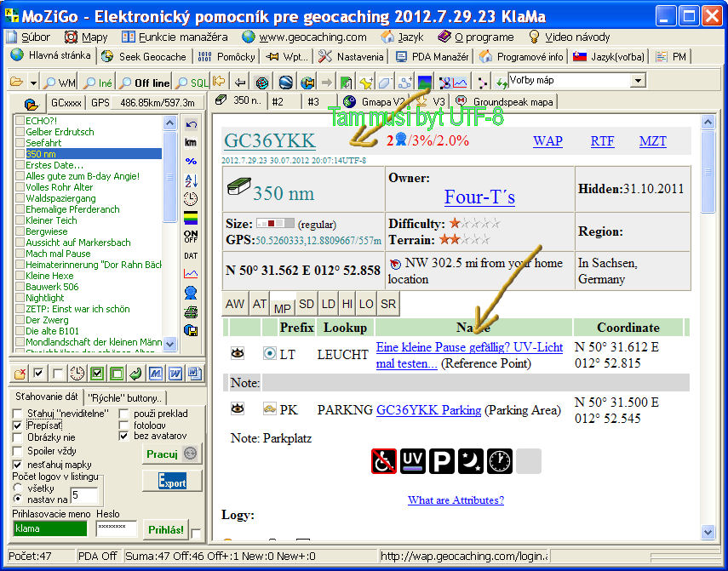The height and width of the screenshot is (571, 728).
Task: Click the Pracuj button
Action: pyautogui.click(x=172, y=454)
